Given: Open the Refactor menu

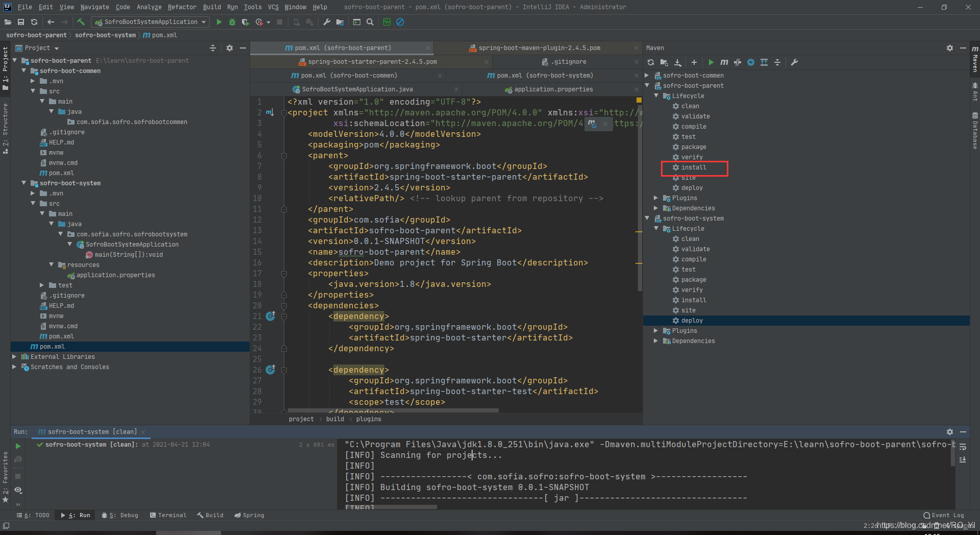Looking at the screenshot, I should click(x=182, y=7).
